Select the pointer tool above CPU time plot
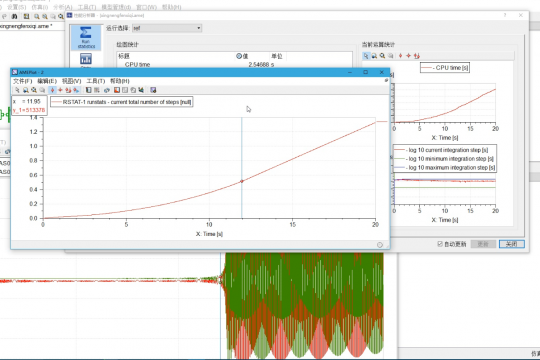This screenshot has height=360, width=540. 366,56
